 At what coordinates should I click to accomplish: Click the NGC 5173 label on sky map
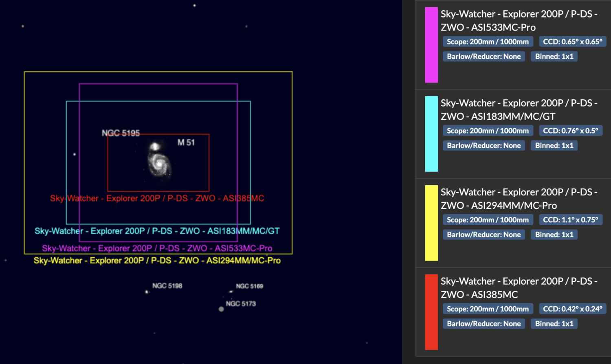[241, 304]
